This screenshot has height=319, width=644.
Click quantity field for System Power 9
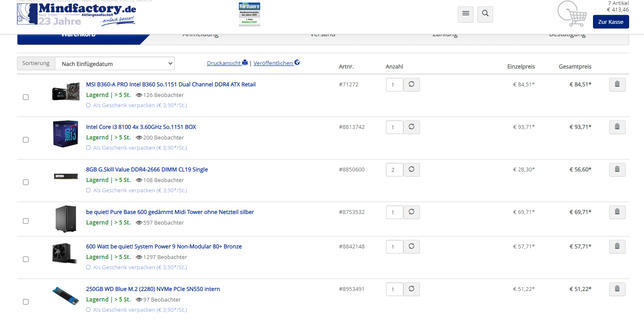(x=394, y=247)
